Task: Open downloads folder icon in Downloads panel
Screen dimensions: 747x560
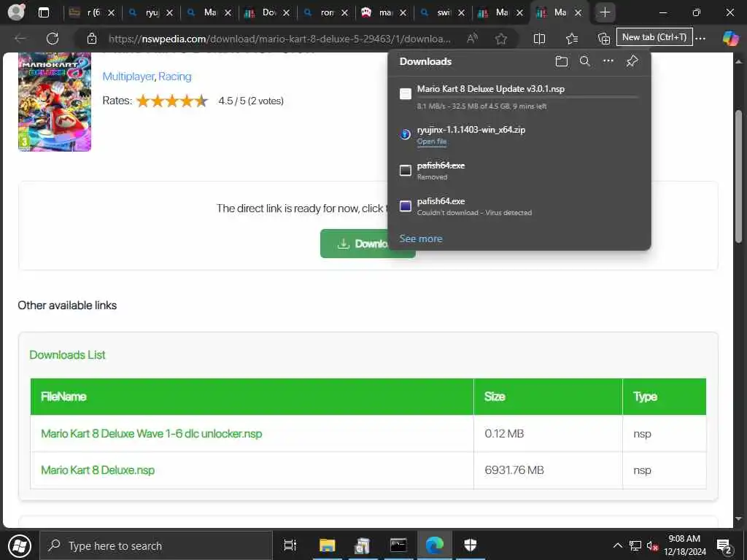Action: pos(562,61)
